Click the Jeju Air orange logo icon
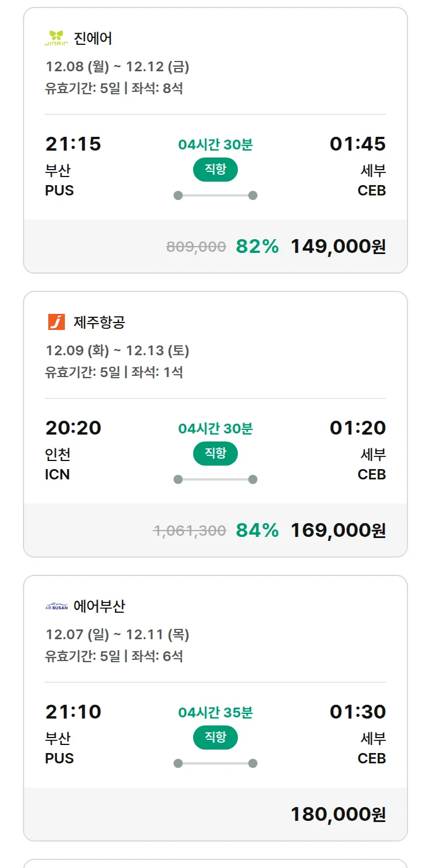 click(x=56, y=322)
